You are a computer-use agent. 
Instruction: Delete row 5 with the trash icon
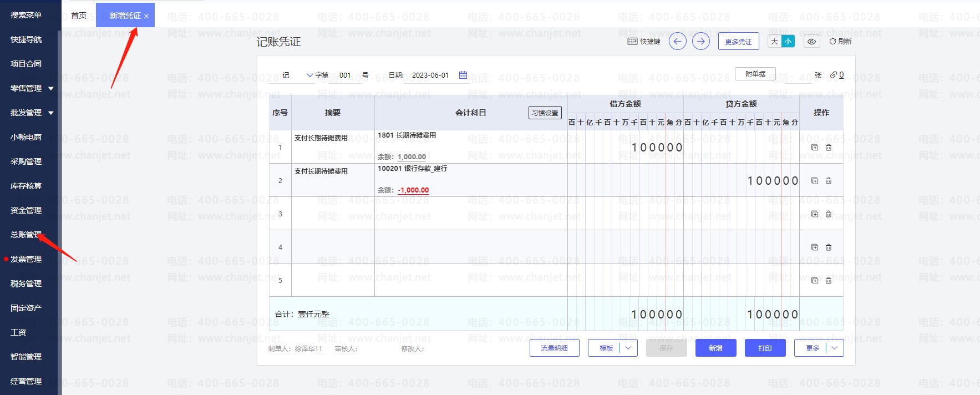(829, 281)
